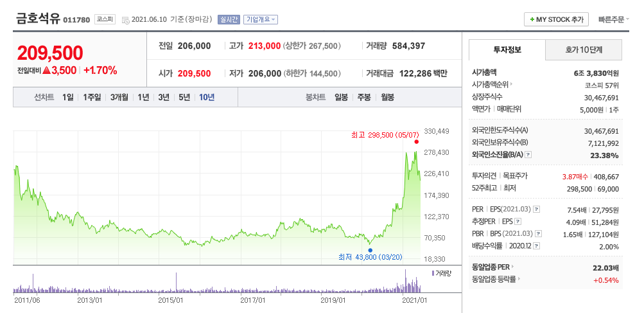Image resolution: width=644 pixels, height=313 pixels.
Task: Click current price 209,500 in large red
Action: point(50,53)
